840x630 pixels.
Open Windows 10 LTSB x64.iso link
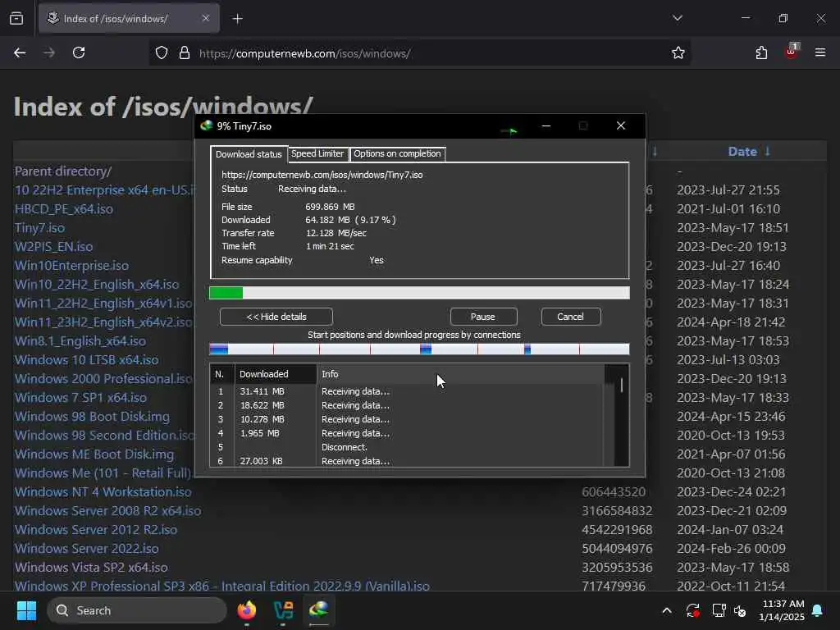tap(86, 360)
